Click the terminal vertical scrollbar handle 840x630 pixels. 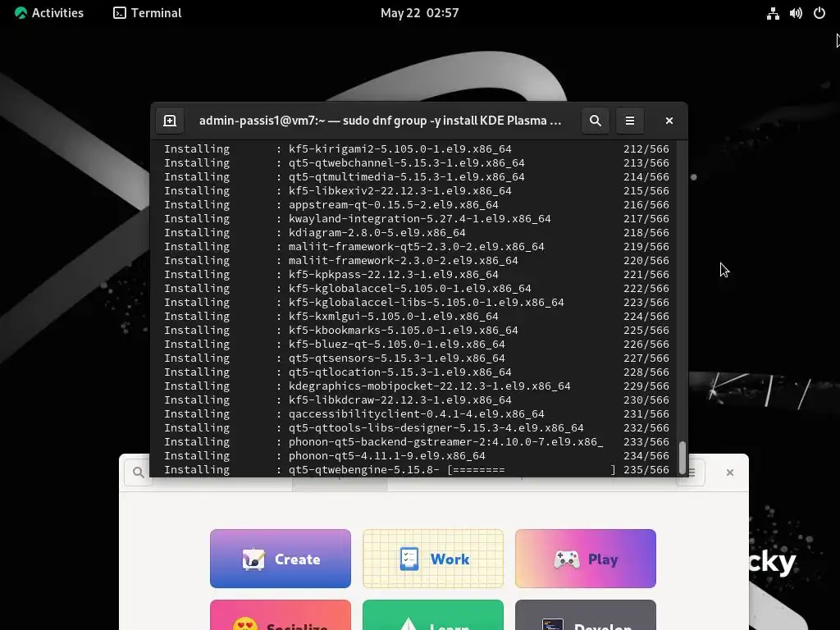(682, 456)
